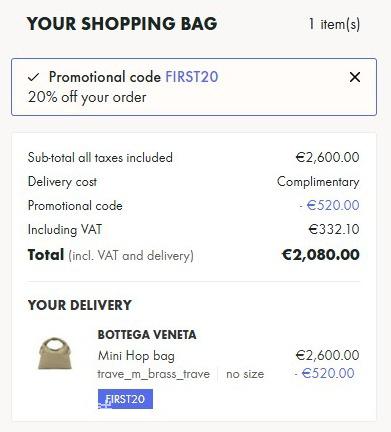391x432 pixels.
Task: Select the blue FIRST20 badge under product
Action: pos(125,399)
